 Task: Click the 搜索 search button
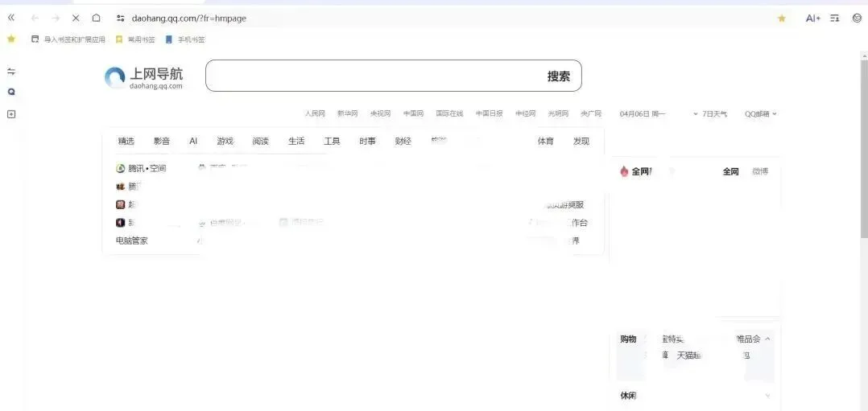pyautogui.click(x=559, y=76)
